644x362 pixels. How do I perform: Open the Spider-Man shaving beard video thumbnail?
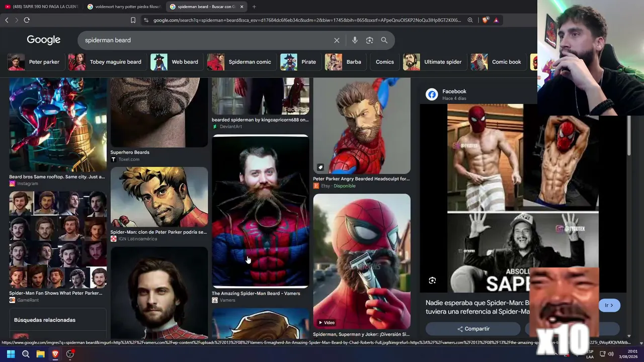(362, 261)
